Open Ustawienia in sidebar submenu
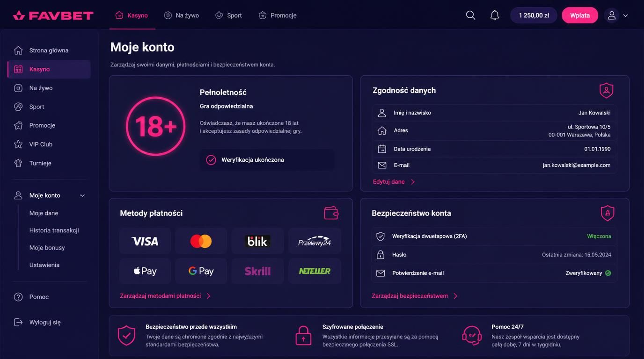The height and width of the screenshot is (359, 644). coord(44,265)
